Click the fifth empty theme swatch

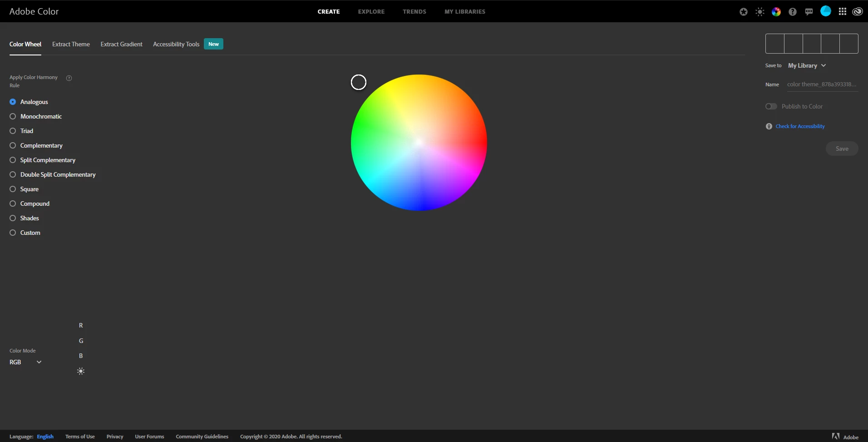(849, 44)
